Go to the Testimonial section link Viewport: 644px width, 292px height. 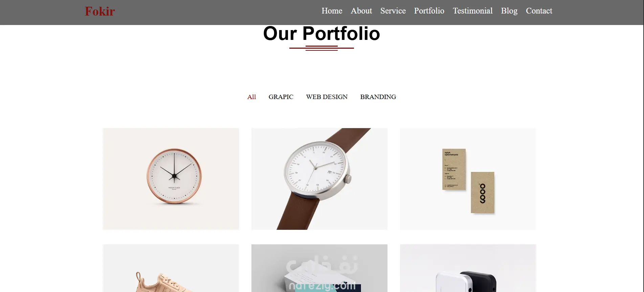(472, 11)
